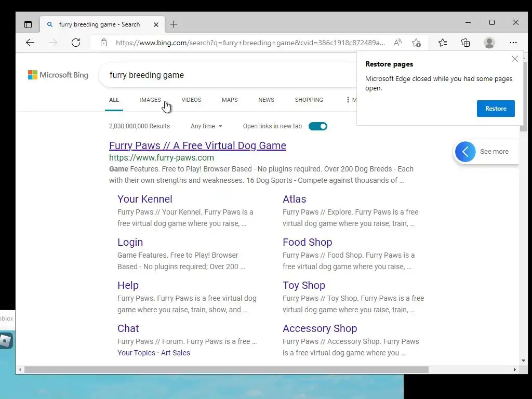
Task: Add this page to favorites
Action: [416, 43]
